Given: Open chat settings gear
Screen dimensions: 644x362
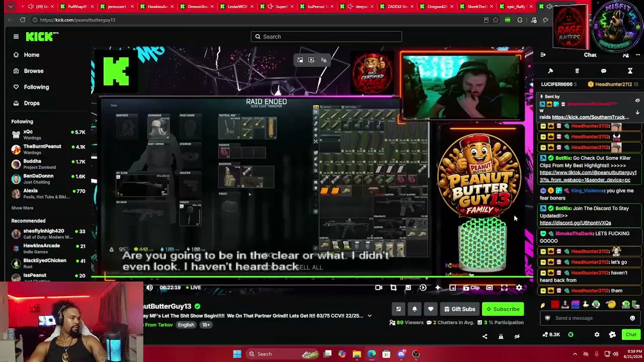Looking at the screenshot, I should pos(597,335).
